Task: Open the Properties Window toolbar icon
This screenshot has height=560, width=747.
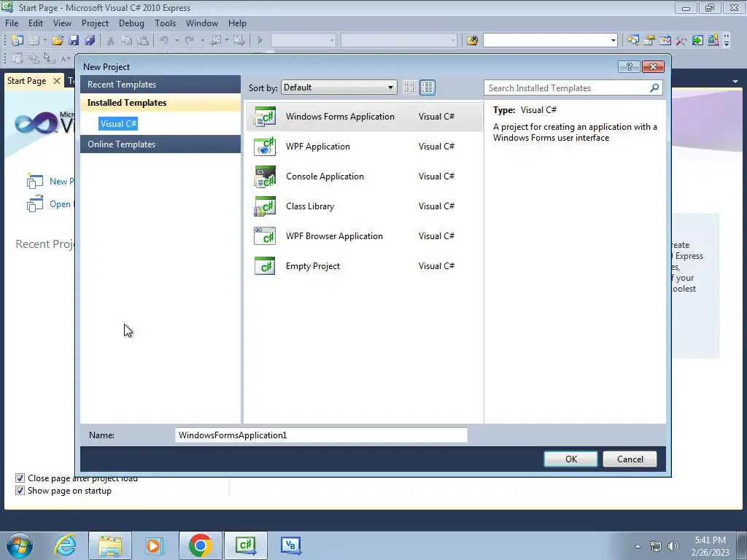Action: 649,41
